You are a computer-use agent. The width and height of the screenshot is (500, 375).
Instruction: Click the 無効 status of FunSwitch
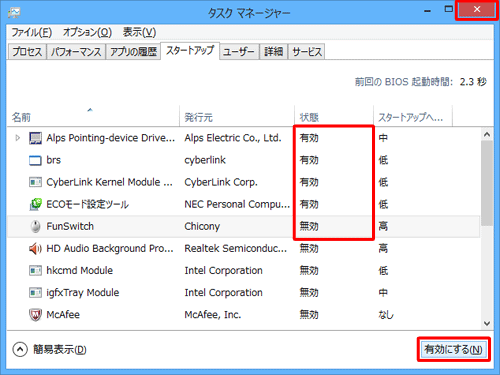coord(309,226)
